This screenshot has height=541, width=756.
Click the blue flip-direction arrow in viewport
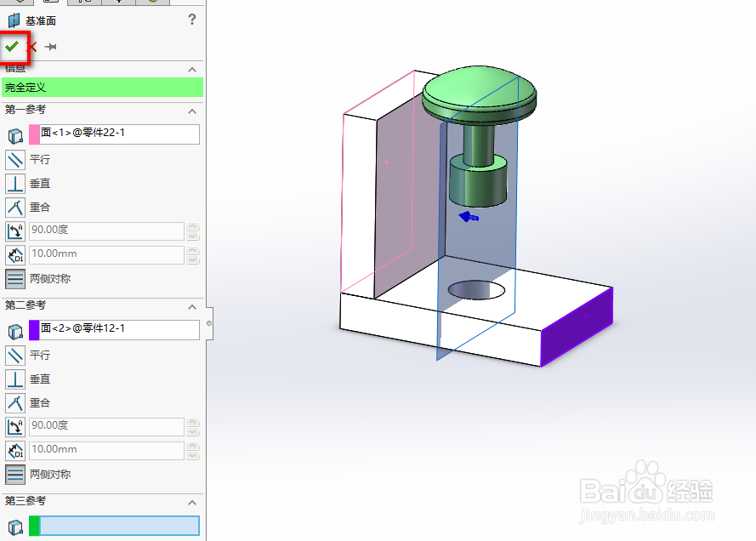click(x=469, y=217)
